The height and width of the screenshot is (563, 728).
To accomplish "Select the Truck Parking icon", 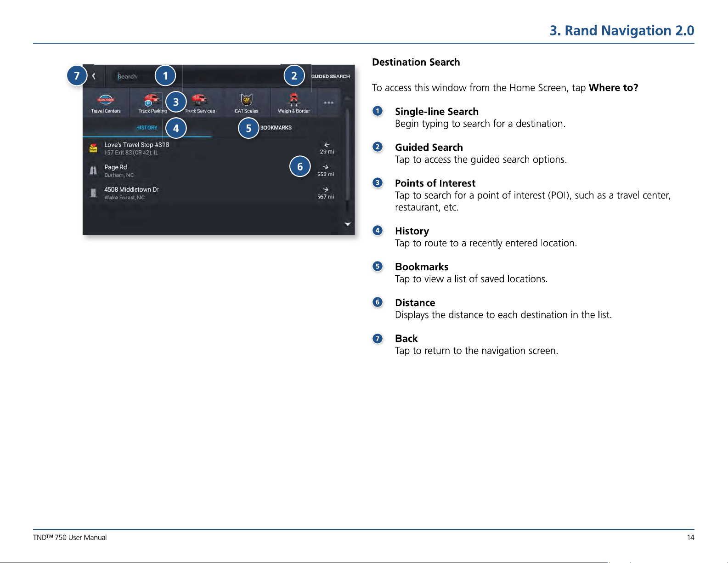I will pyautogui.click(x=152, y=103).
